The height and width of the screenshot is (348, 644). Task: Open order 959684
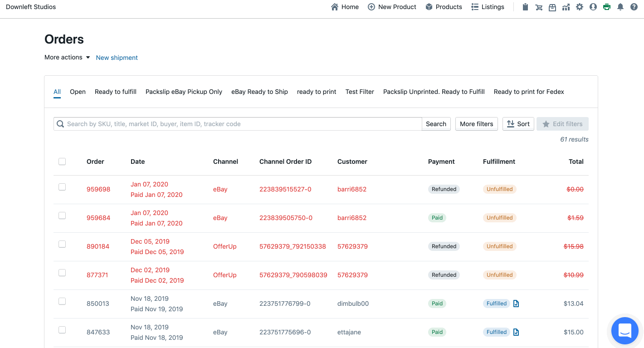pyautogui.click(x=98, y=218)
